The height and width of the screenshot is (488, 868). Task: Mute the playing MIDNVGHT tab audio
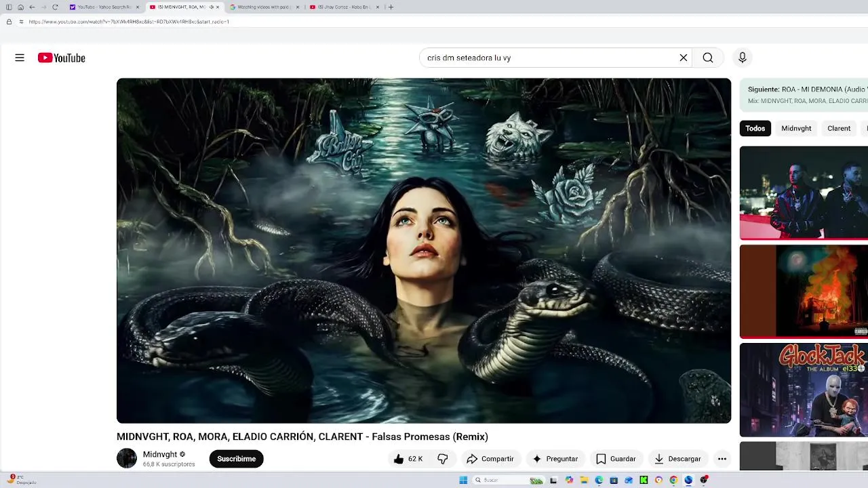pyautogui.click(x=211, y=7)
